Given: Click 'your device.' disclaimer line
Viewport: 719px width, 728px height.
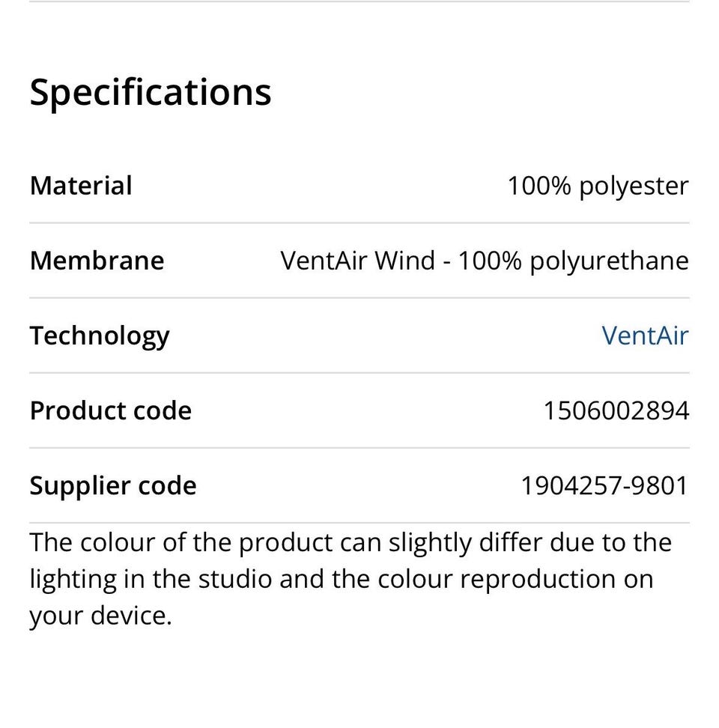Looking at the screenshot, I should pos(100,616).
